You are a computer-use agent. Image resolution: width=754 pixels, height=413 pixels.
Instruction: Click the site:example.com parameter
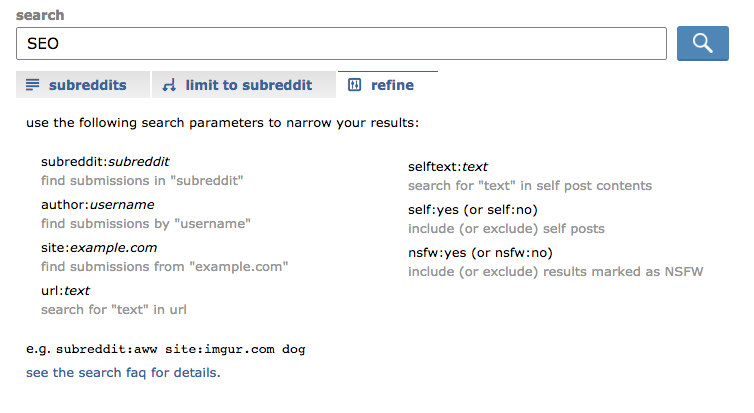[99, 248]
